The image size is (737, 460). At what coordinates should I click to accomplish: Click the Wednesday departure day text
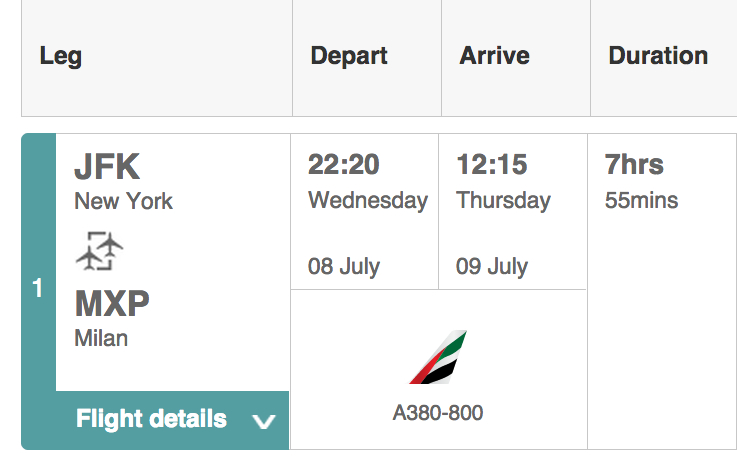click(368, 201)
